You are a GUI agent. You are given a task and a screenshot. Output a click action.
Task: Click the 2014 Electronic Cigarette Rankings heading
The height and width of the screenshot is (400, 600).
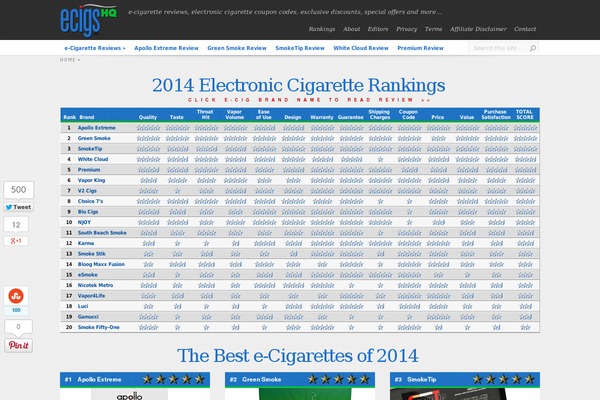click(x=298, y=85)
